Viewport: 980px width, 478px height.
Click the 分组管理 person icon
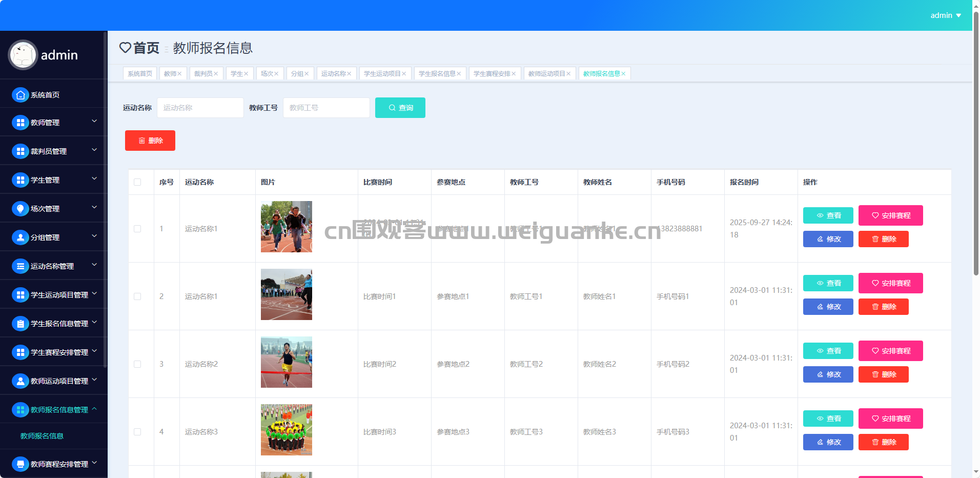click(21, 237)
